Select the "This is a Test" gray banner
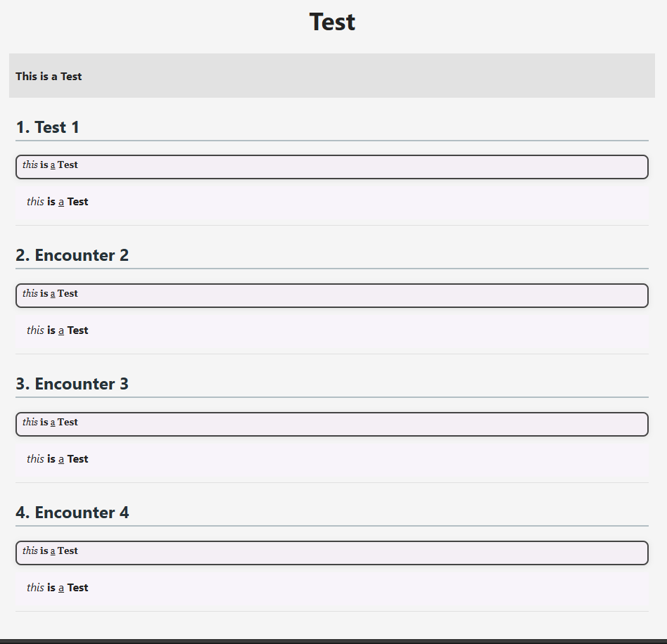Image resolution: width=667 pixels, height=644 pixels. pyautogui.click(x=332, y=76)
